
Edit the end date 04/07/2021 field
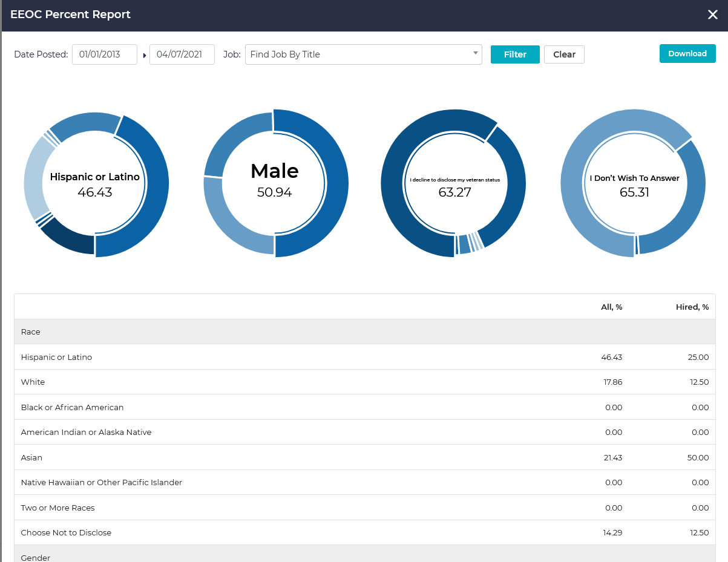click(182, 54)
